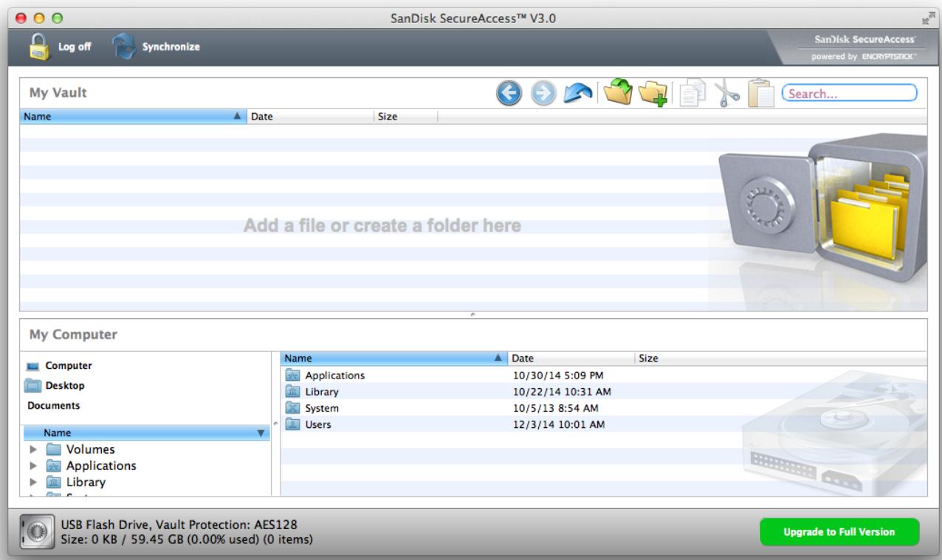Screen dimensions: 942x560
Task: Click the splitter handle below My Vault
Action: (472, 314)
